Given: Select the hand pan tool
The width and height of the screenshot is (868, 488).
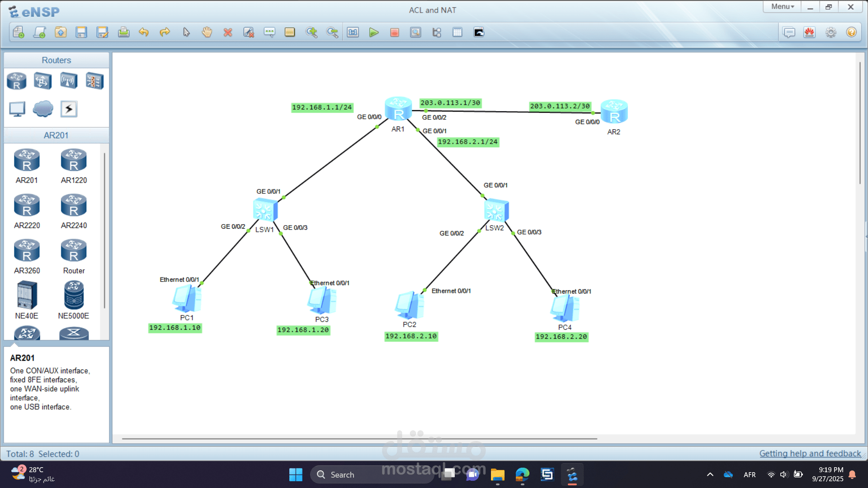Looking at the screenshot, I should pos(207,32).
